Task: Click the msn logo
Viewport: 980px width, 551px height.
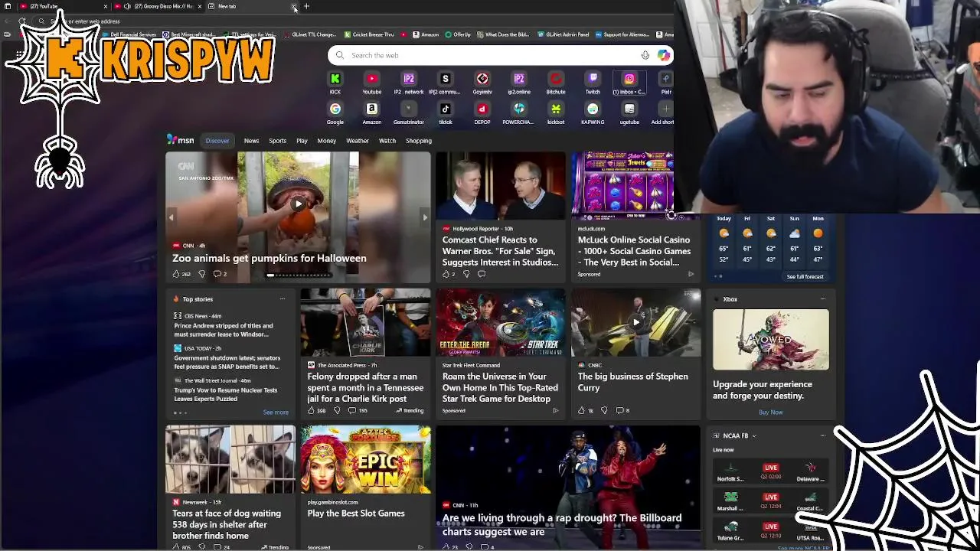Action: click(x=181, y=140)
